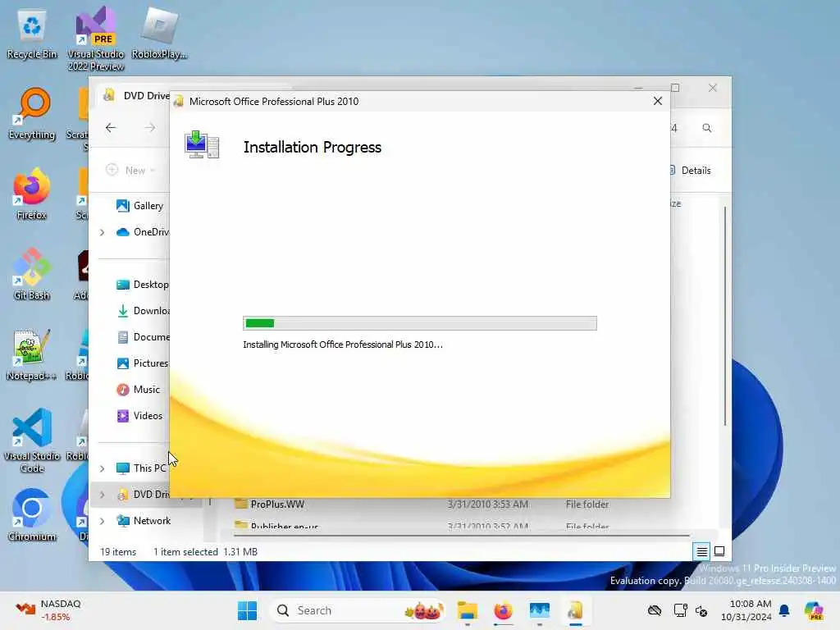The image size is (840, 630).
Task: Open Visual Studio 2022 Preview desktop shortcut
Action: (x=96, y=39)
